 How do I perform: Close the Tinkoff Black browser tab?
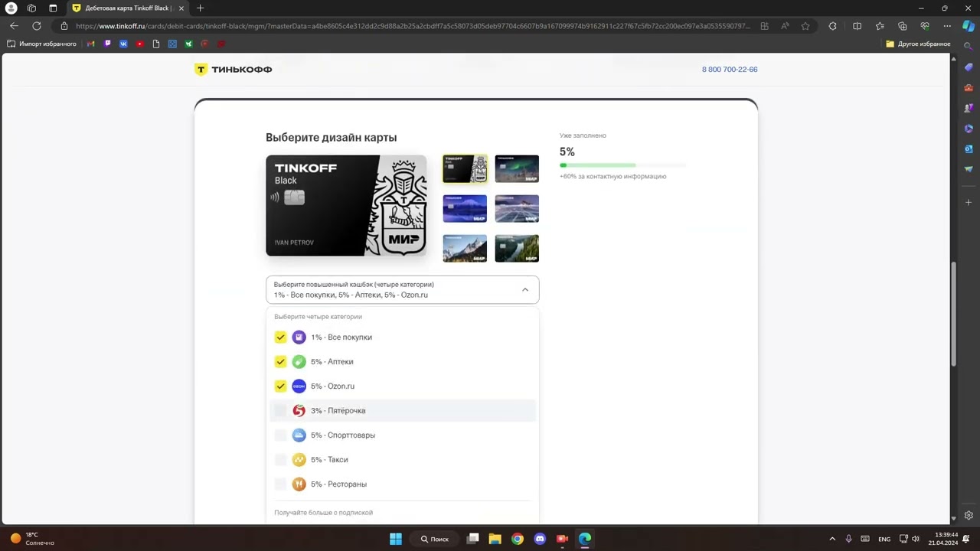(x=181, y=8)
